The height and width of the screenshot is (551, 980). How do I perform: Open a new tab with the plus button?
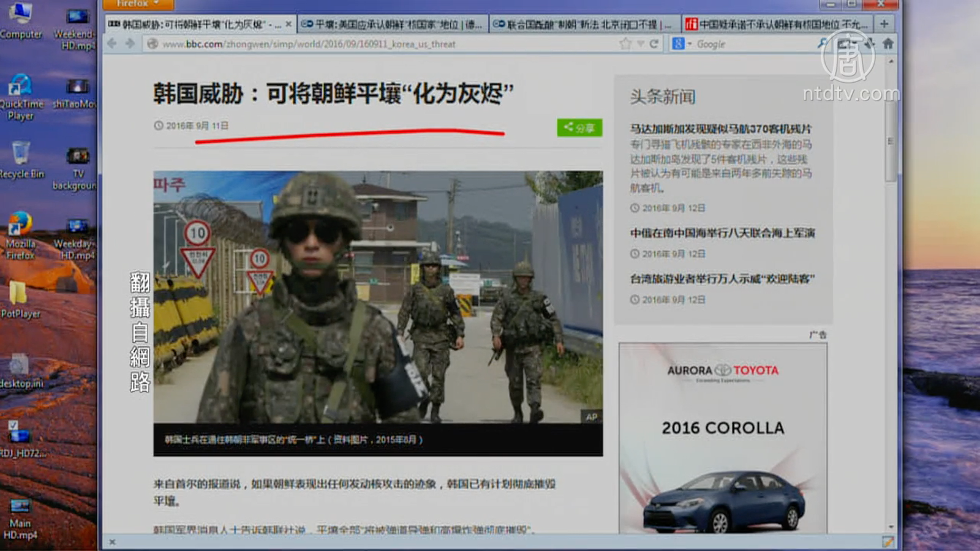884,24
